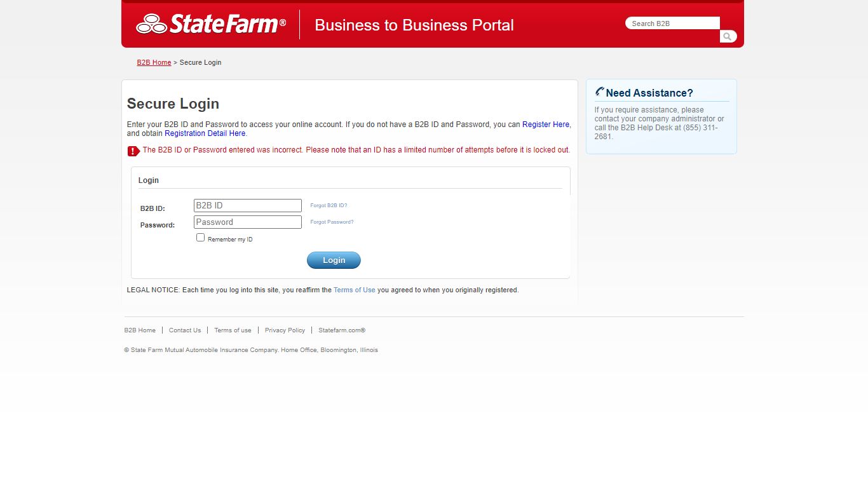Open the Terms of Use link in the legal notice
The height and width of the screenshot is (488, 868).
point(355,290)
